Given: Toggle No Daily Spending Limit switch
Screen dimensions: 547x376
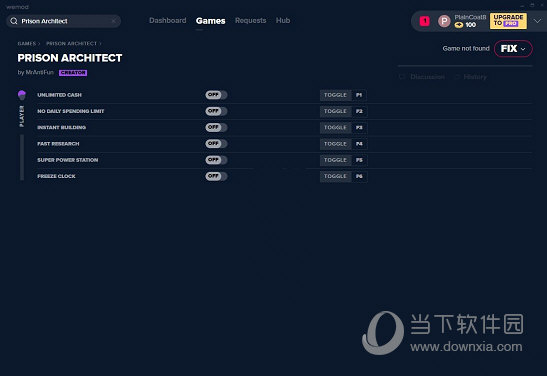Looking at the screenshot, I should click(x=216, y=111).
